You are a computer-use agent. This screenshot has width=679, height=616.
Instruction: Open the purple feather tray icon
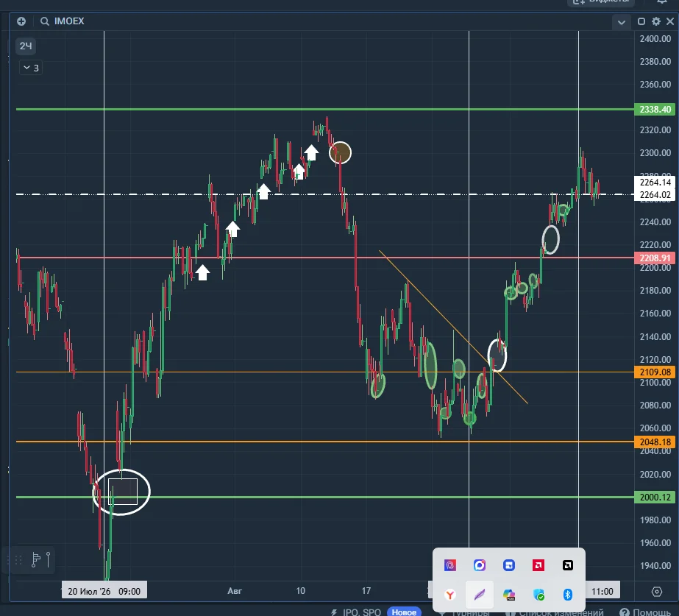480,595
